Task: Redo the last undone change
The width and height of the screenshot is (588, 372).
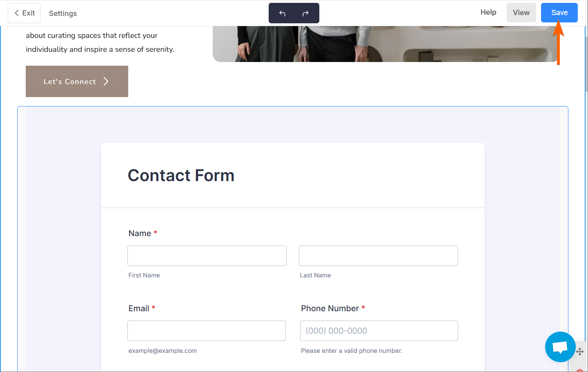Action: click(x=305, y=13)
